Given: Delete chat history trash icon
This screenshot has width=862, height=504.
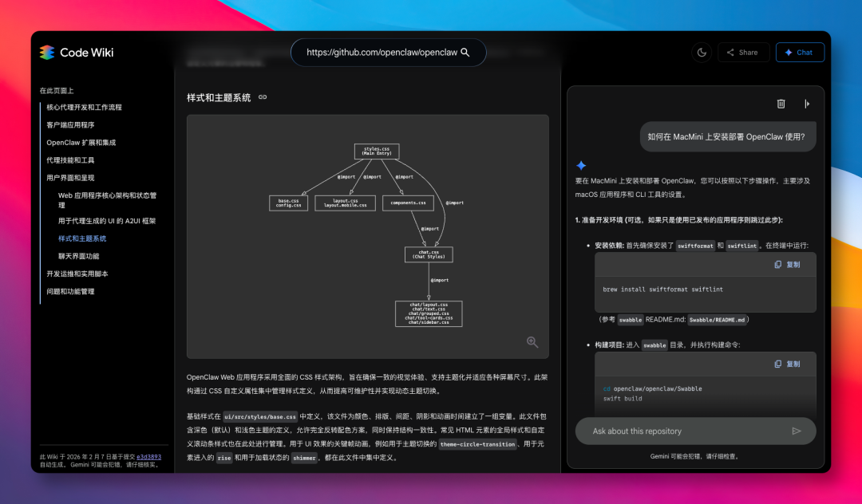Looking at the screenshot, I should [x=781, y=104].
